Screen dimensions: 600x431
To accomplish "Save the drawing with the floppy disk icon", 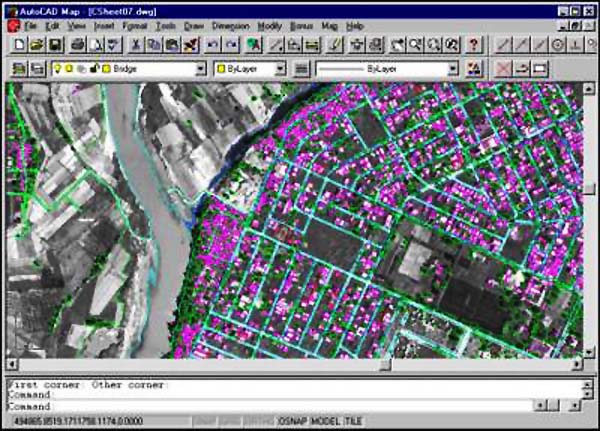I will coord(54,45).
